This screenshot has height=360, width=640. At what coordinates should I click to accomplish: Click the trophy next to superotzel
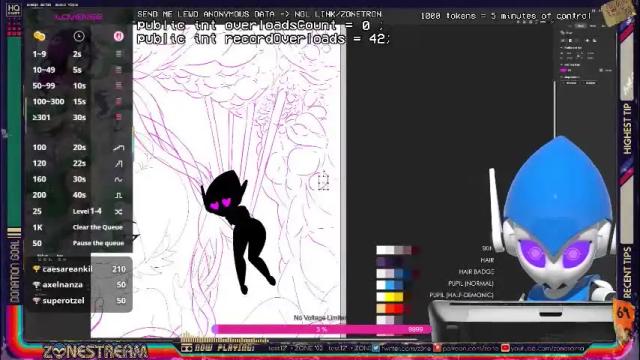click(x=36, y=301)
